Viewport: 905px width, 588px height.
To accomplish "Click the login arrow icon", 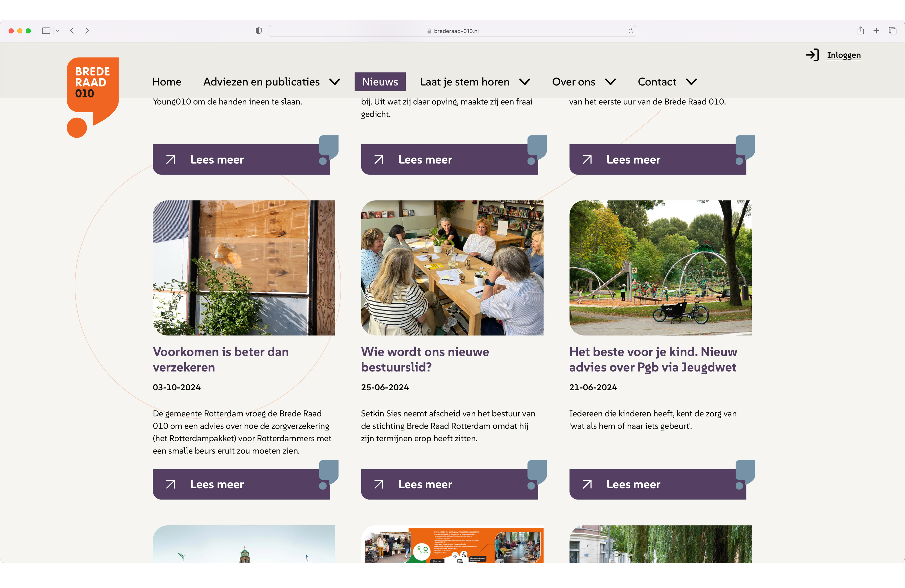I will pos(812,55).
